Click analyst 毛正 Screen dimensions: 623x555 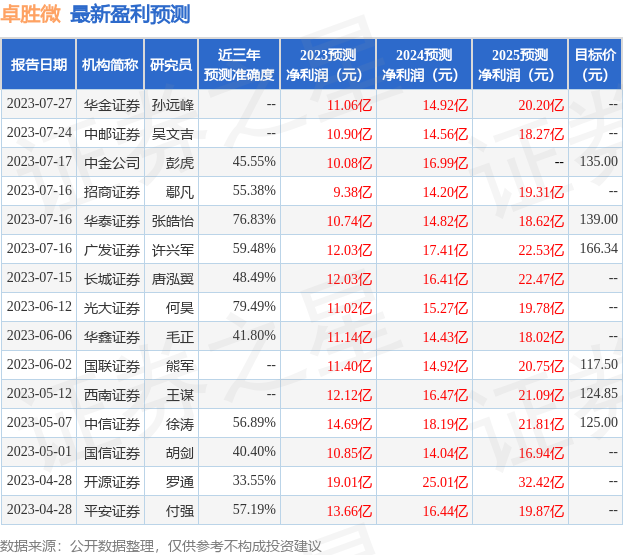tap(180, 337)
